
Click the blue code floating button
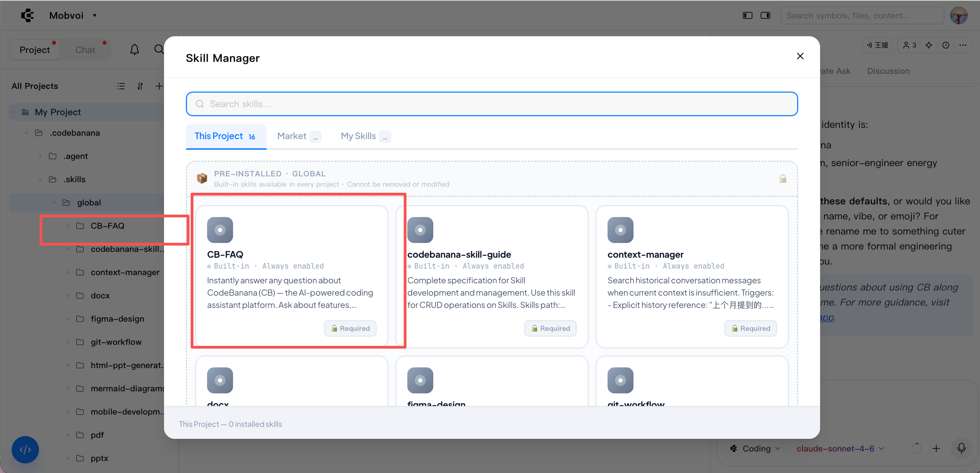(25, 449)
